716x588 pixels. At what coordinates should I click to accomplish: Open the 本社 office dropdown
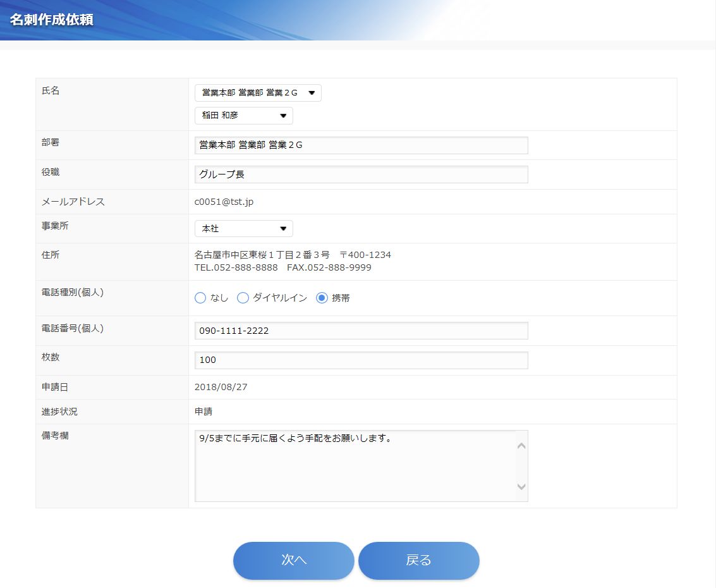tap(243, 229)
